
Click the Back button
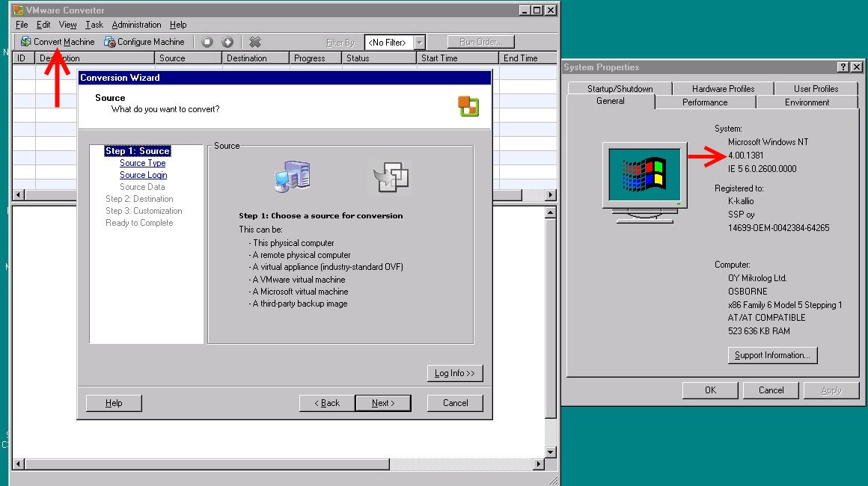click(327, 403)
